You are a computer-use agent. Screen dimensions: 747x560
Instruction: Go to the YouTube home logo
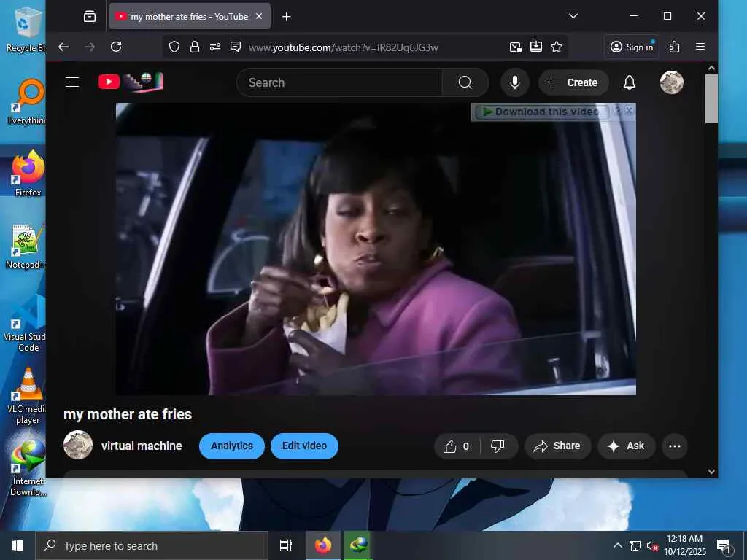tap(131, 82)
